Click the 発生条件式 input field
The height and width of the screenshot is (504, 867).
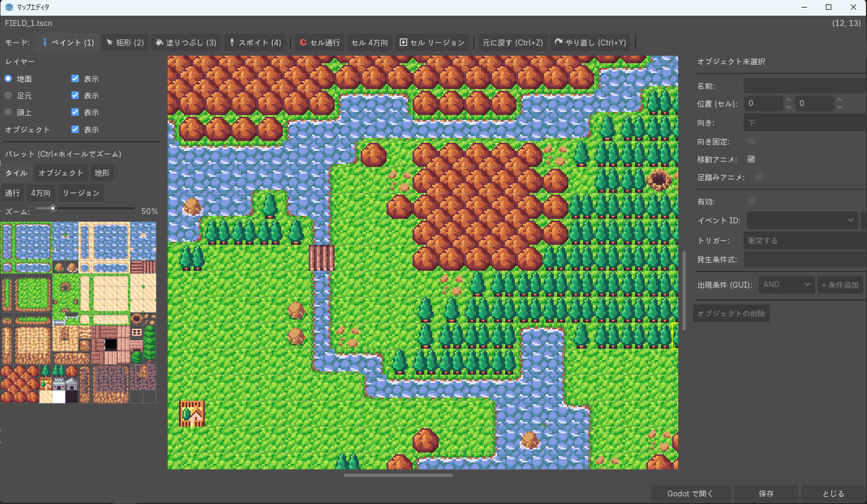805,260
